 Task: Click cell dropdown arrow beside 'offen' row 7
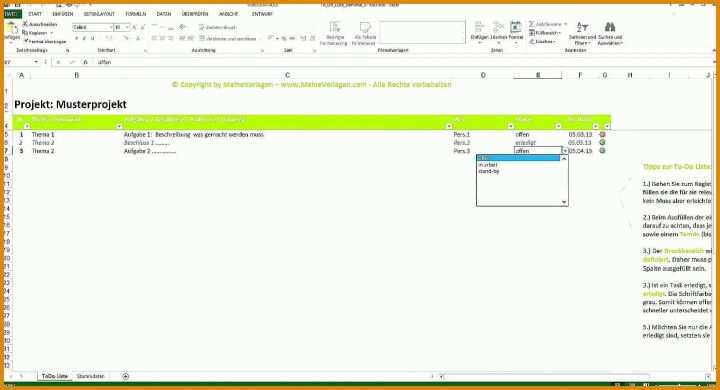pos(565,151)
